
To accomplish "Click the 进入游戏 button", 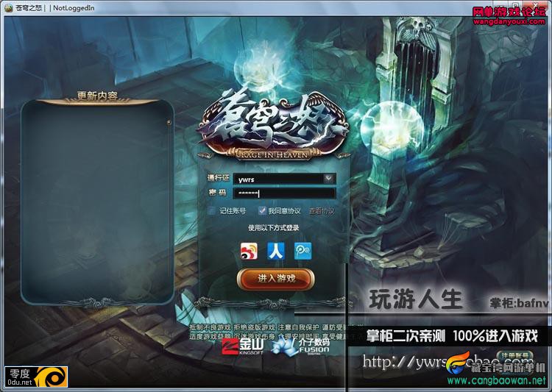I will (276, 278).
